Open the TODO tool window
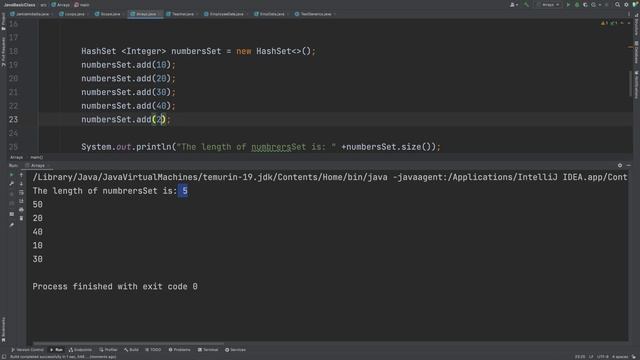 click(x=153, y=350)
